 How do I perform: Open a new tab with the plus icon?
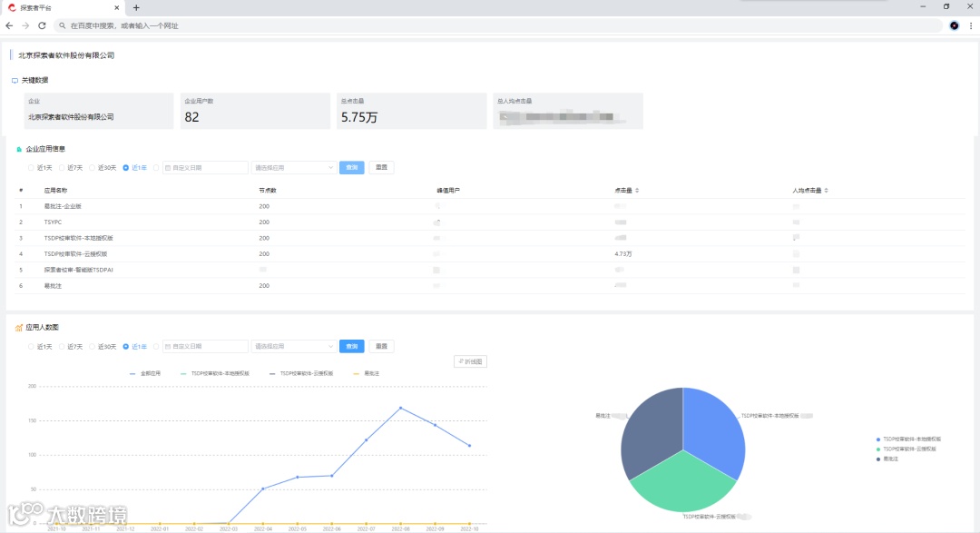pos(136,7)
